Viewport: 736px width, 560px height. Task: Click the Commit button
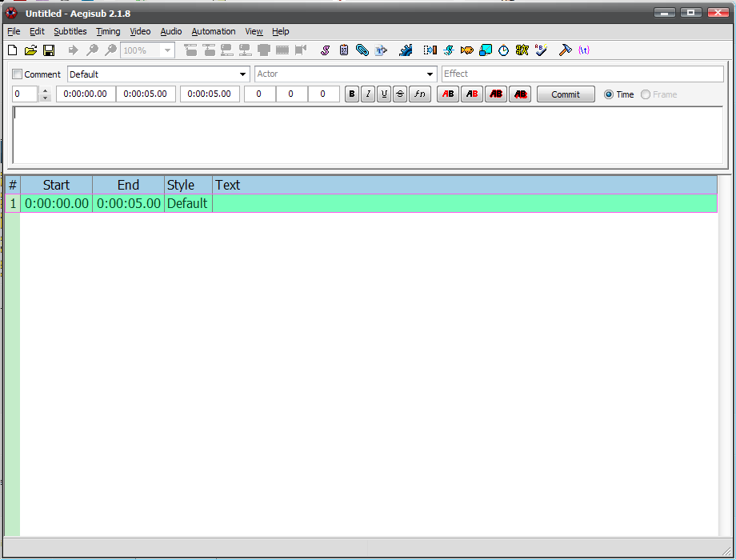click(x=566, y=94)
